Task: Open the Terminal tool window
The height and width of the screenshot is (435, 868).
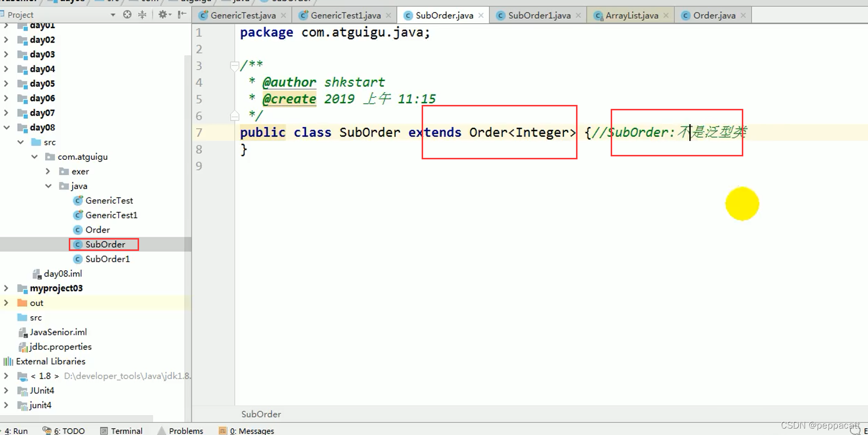Action: point(121,431)
